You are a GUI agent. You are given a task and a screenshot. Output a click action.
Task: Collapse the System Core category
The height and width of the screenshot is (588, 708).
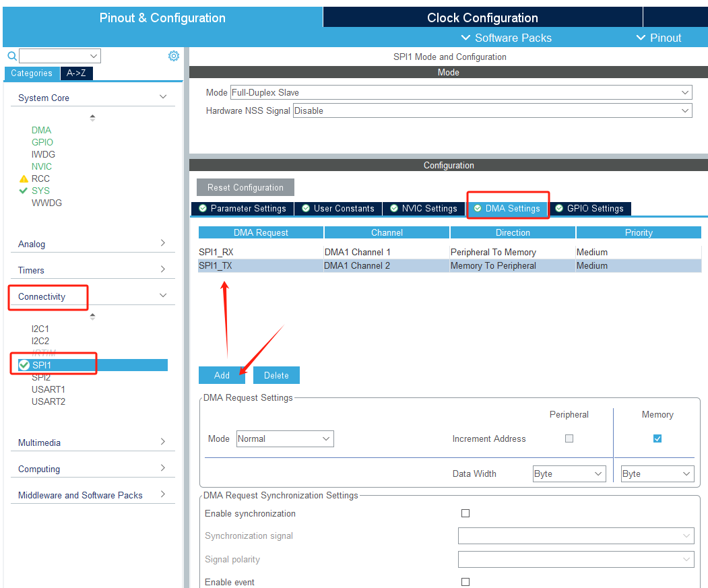[x=163, y=96]
